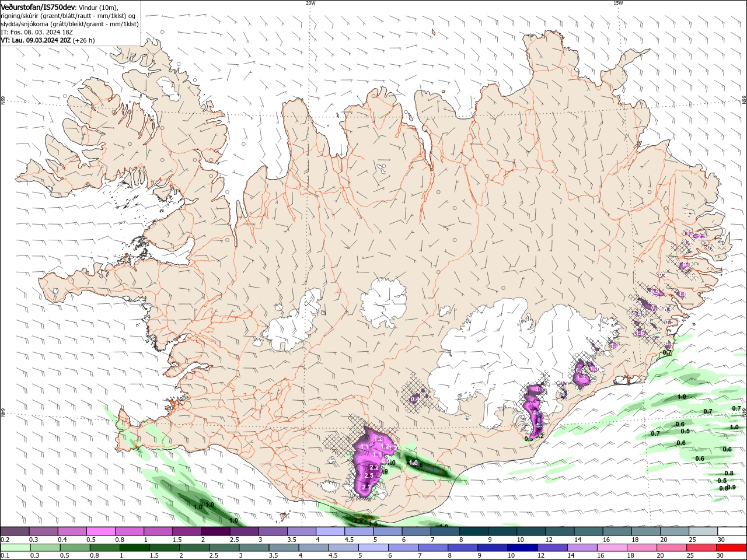Pick the crimson rain-scale swatch starting at 25
The height and width of the screenshot is (560, 747).
tap(702, 548)
